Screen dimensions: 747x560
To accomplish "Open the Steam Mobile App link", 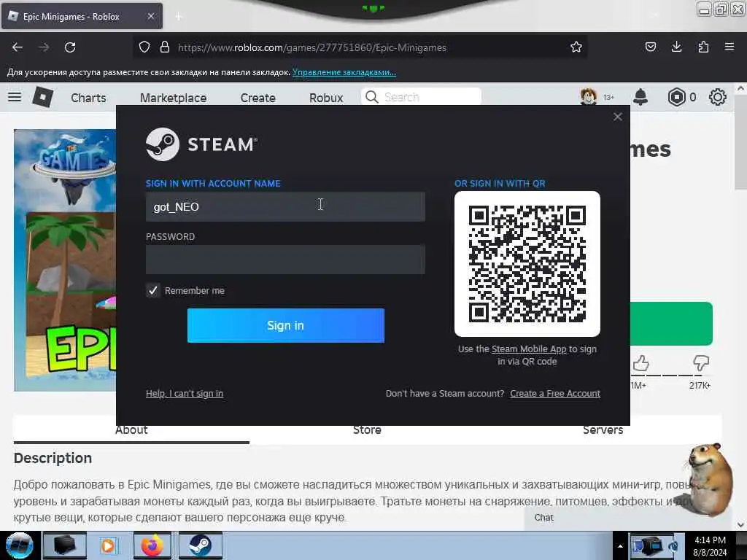I will coord(529,349).
